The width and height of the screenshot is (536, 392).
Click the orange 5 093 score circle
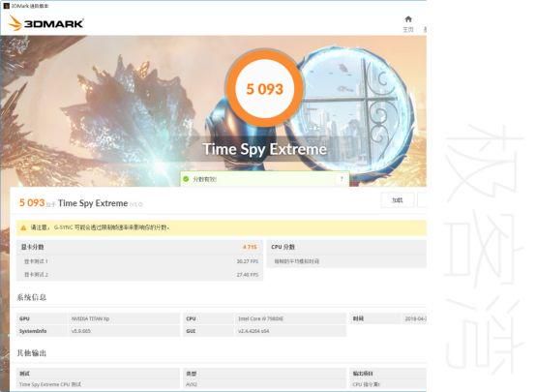tap(265, 89)
